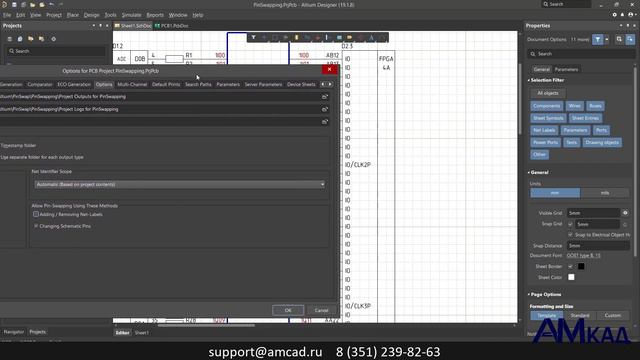Screen dimensions: 640x360
Task: Pin the Projects panel
Action: (x=101, y=26)
